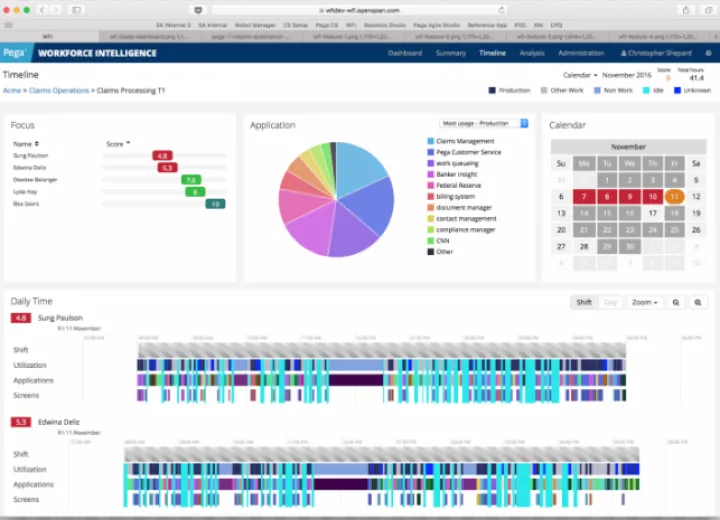This screenshot has height=520, width=720.
Task: Click the Claims Management legend color swatch
Action: 431,142
